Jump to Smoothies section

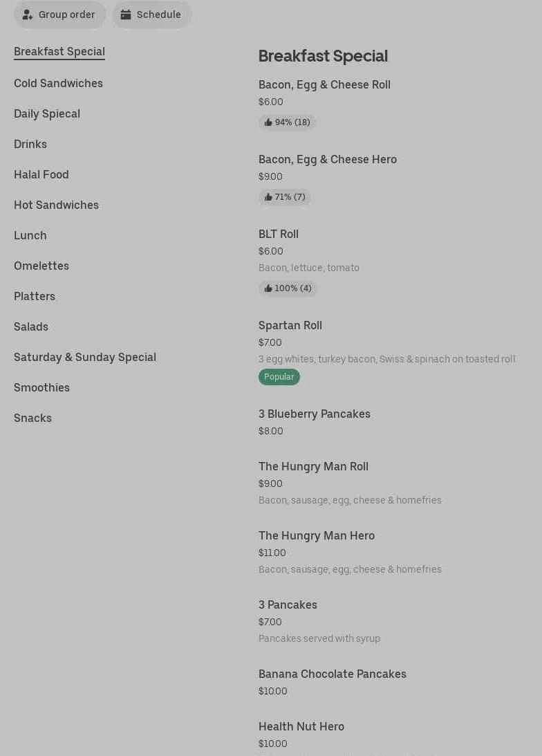point(41,388)
